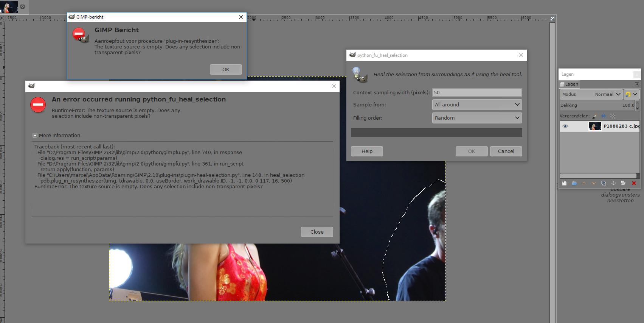Open the Modus Normaal blend mode dropdown
This screenshot has width=644, height=323.
click(591, 94)
